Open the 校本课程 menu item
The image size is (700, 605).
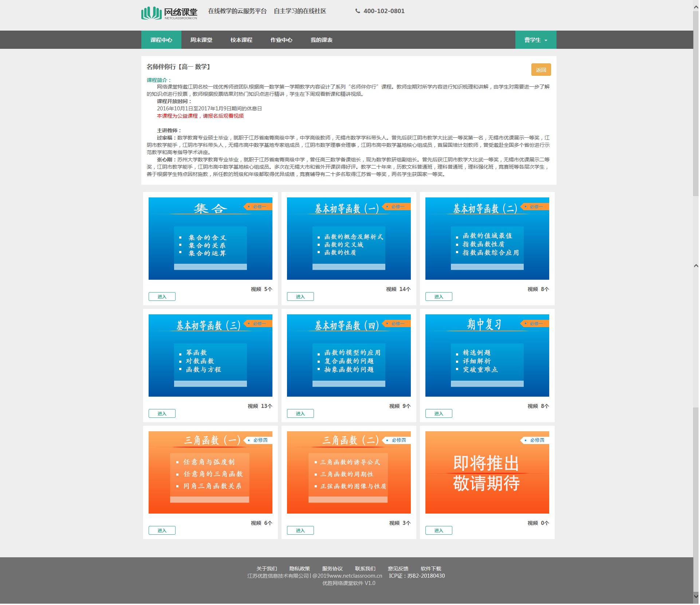[x=241, y=40]
